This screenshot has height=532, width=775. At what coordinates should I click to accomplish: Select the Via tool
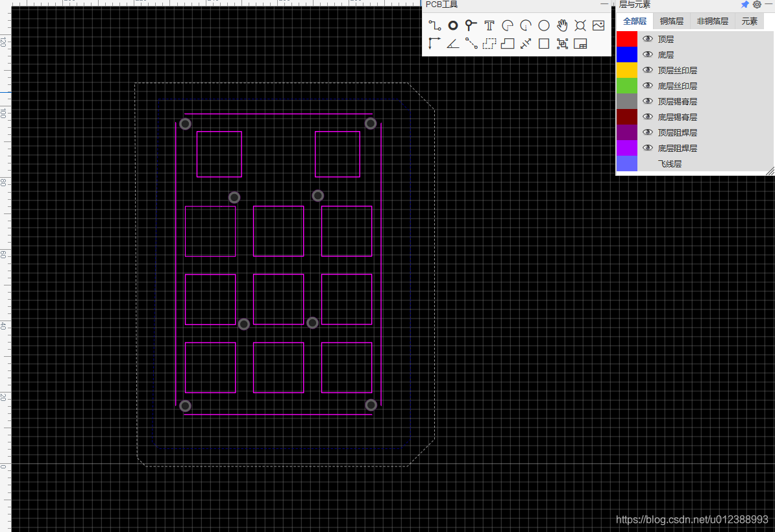(x=471, y=25)
